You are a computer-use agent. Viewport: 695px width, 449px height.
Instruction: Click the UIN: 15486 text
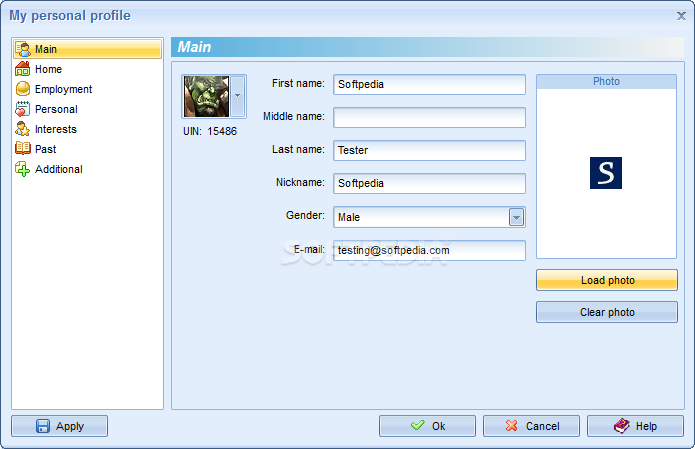click(210, 131)
